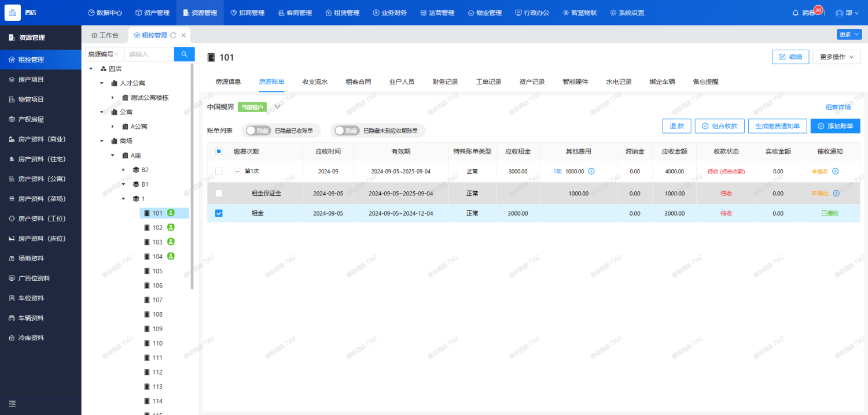Toggle the select-all checkbox in table header

(x=219, y=151)
